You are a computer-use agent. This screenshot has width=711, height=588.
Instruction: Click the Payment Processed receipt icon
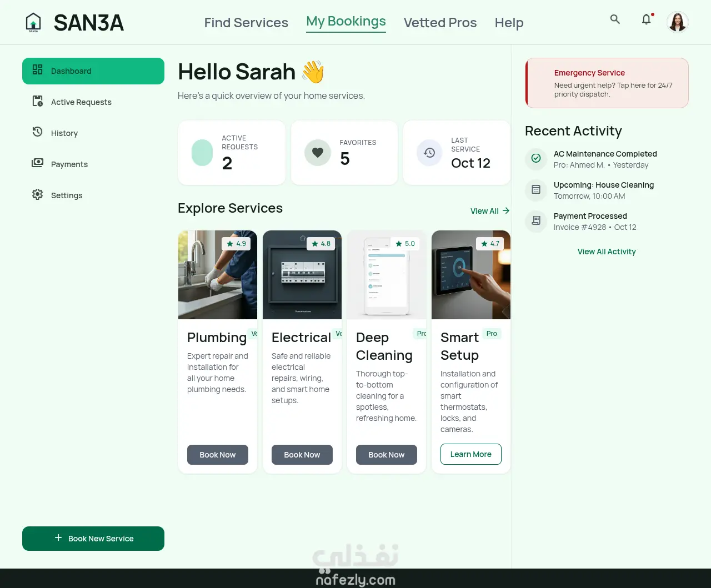(x=536, y=220)
